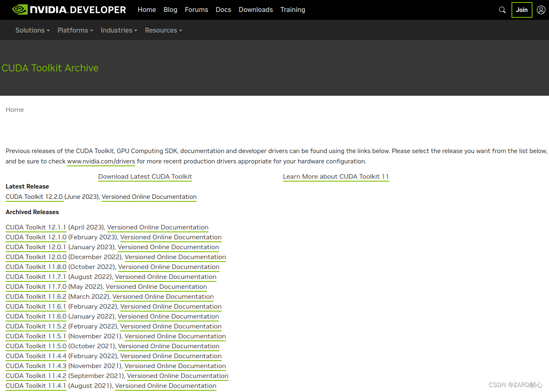Expand the Industries dropdown menu
This screenshot has height=392, width=549.
coord(119,30)
